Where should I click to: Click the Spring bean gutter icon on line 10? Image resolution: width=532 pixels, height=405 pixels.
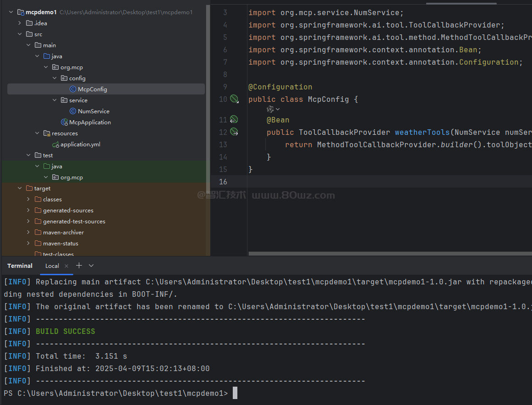234,99
